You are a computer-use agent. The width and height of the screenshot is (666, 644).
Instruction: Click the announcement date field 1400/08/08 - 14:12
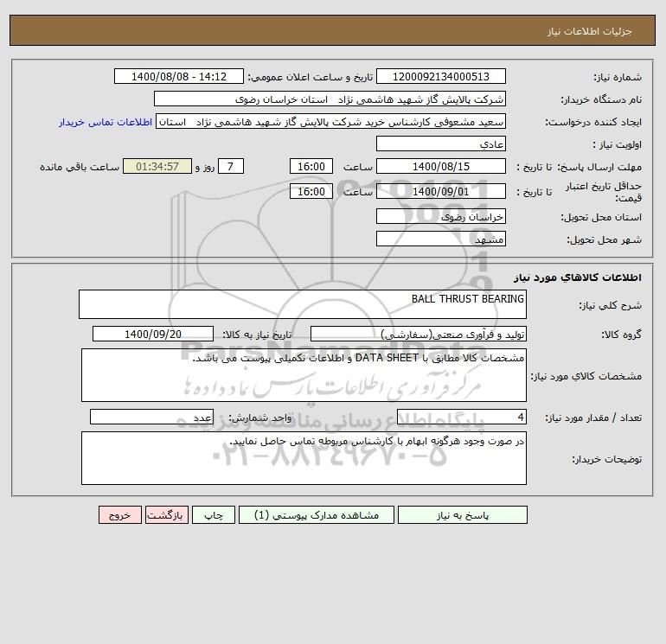point(179,76)
